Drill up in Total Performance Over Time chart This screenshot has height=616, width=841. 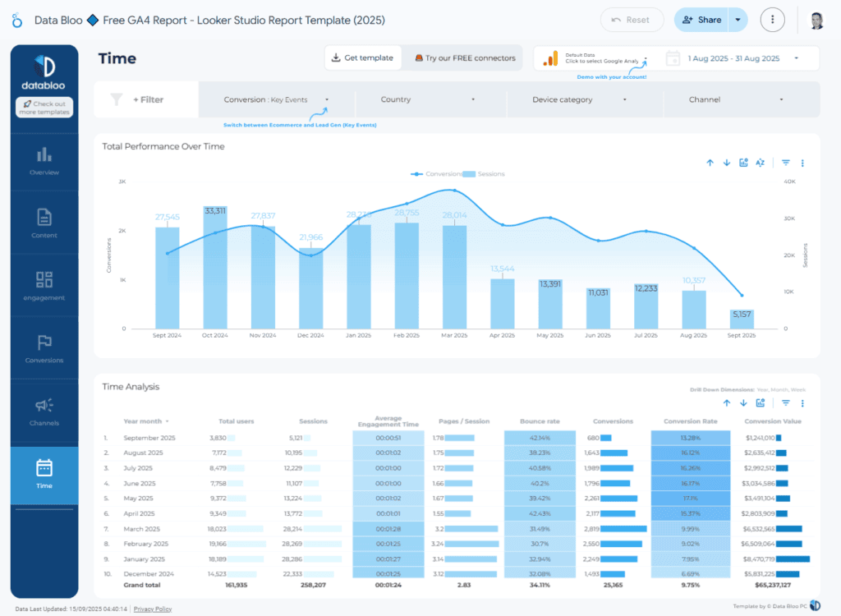coord(710,163)
